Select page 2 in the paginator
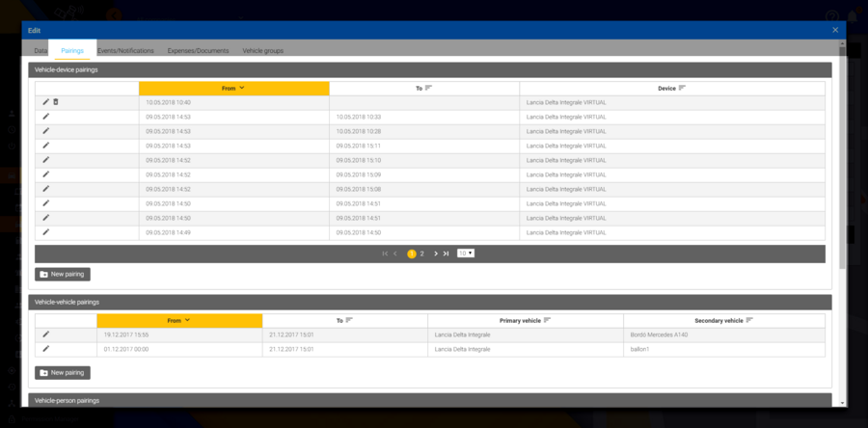Image resolution: width=868 pixels, height=428 pixels. click(x=421, y=254)
